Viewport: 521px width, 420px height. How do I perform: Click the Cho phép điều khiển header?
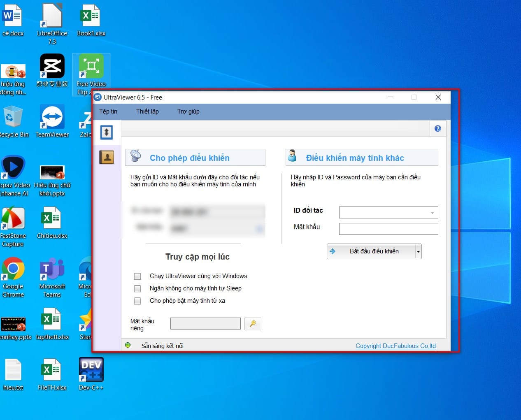click(195, 158)
